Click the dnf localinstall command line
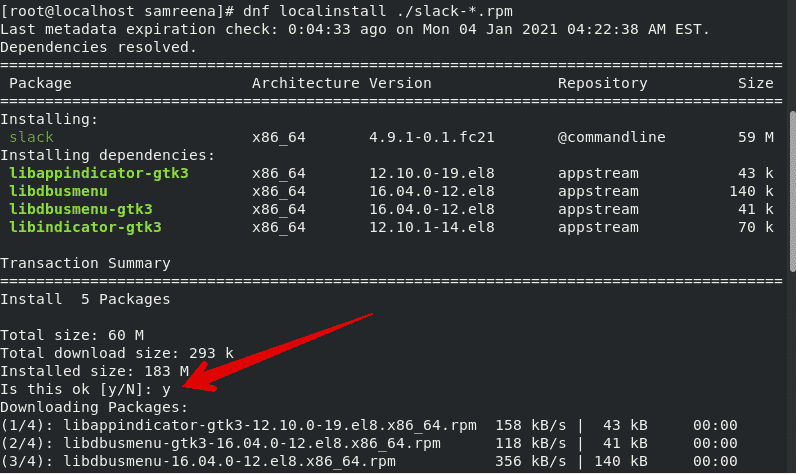Image resolution: width=796 pixels, height=474 pixels. pyautogui.click(x=256, y=11)
